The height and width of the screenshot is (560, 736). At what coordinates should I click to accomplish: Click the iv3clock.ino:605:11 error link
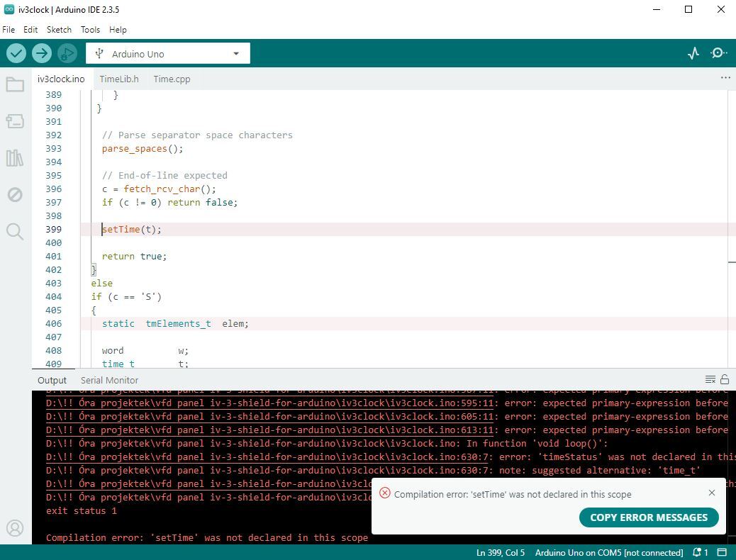[x=270, y=417]
